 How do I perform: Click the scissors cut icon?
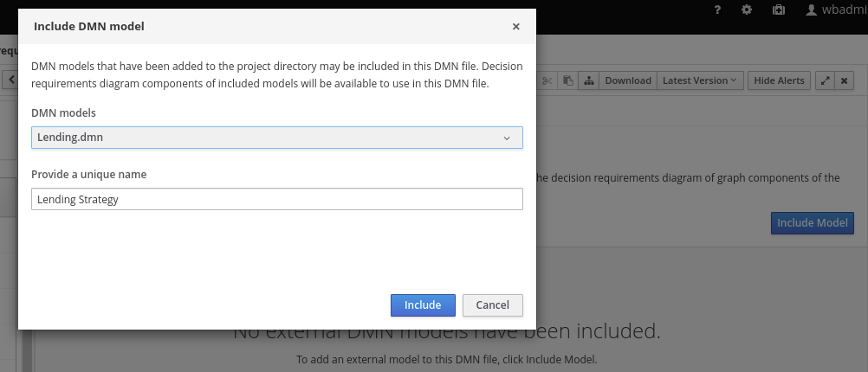(547, 80)
